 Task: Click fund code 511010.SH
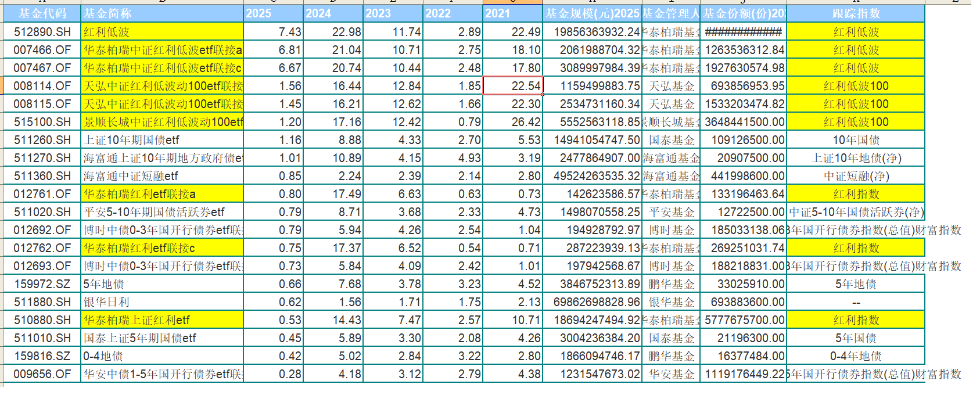42,338
